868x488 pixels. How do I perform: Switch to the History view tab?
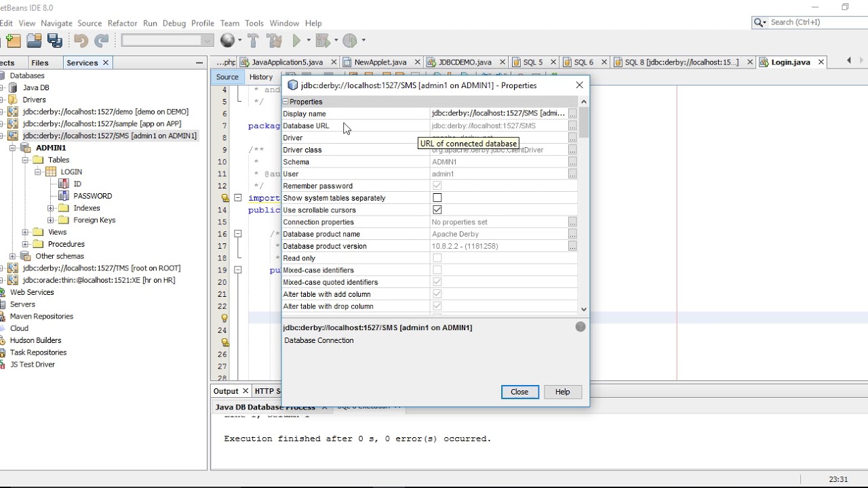point(261,77)
